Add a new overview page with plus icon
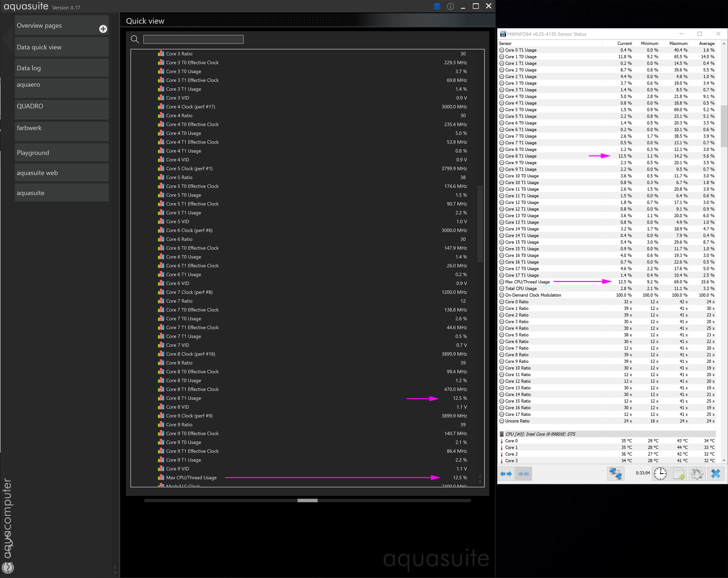 (x=103, y=29)
